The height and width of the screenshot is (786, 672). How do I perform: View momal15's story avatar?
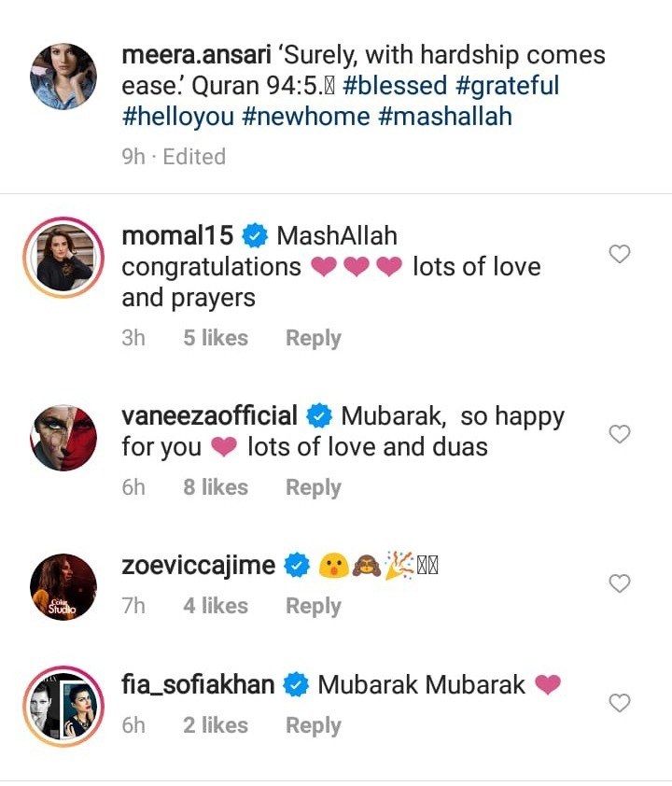point(63,258)
